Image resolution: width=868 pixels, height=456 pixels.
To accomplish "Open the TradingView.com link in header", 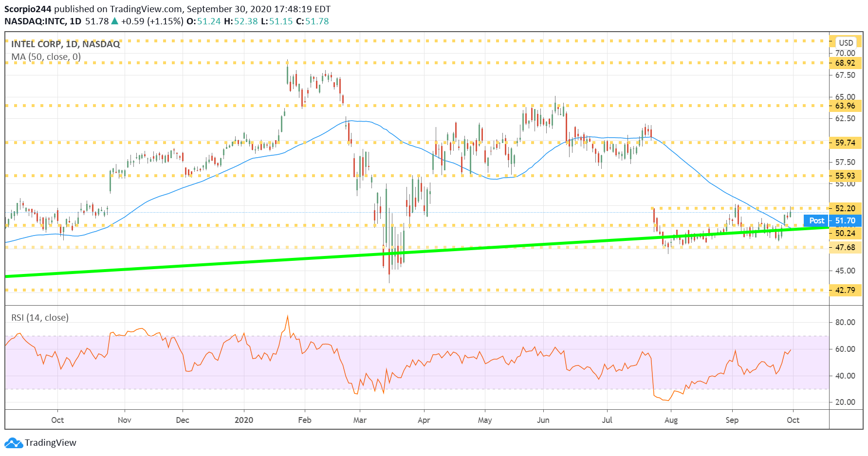I will [x=146, y=9].
